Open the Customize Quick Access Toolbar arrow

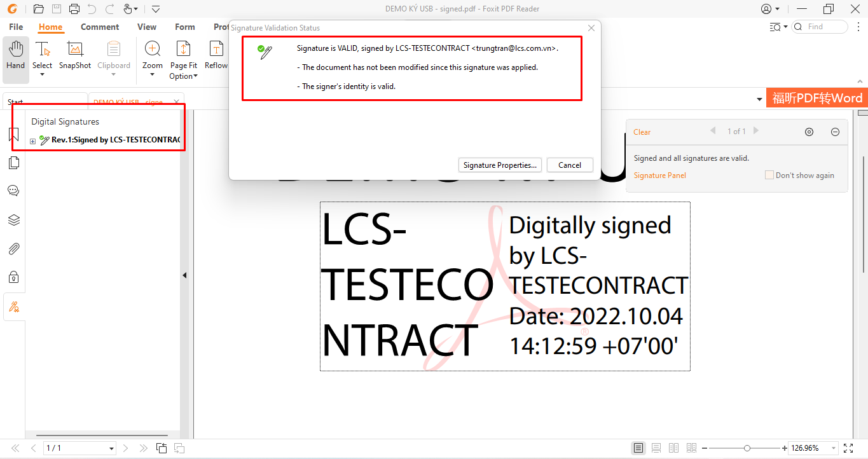[156, 9]
